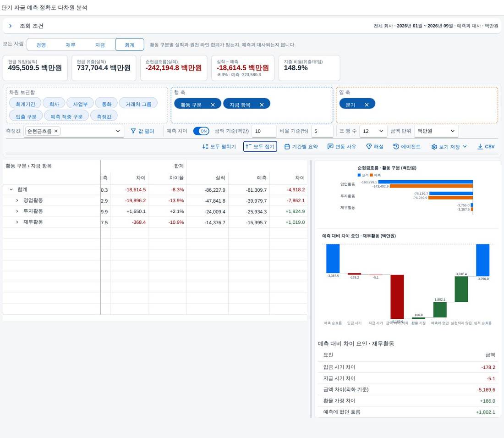The height and width of the screenshot is (438, 504).
Task: Switch to the 재무 viewer tab
Action: 71,45
